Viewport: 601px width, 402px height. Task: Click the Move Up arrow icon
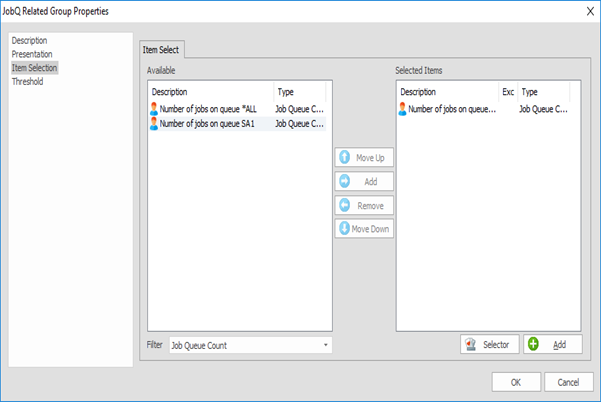(345, 158)
